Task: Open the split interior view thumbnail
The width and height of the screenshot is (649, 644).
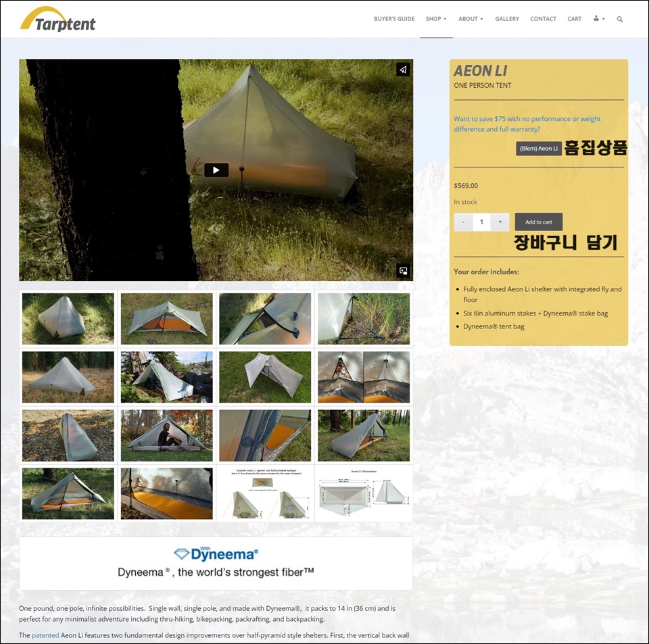Action: coord(364,377)
